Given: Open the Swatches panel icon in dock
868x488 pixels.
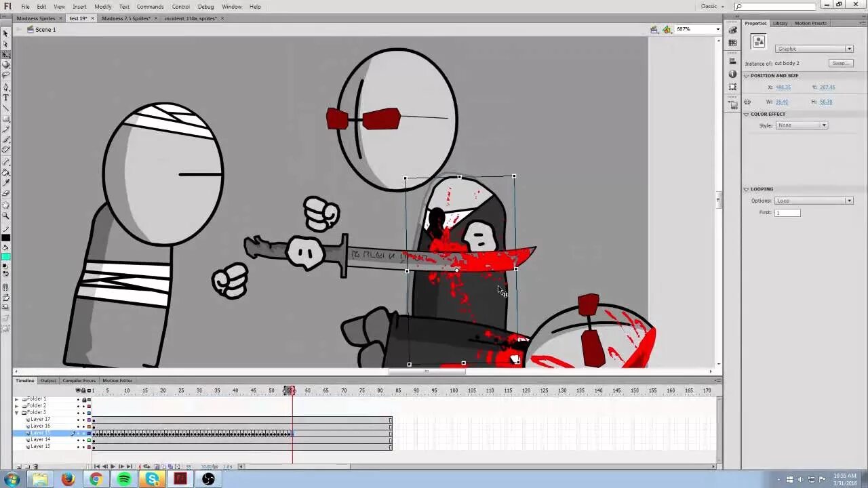Looking at the screenshot, I should (x=732, y=43).
